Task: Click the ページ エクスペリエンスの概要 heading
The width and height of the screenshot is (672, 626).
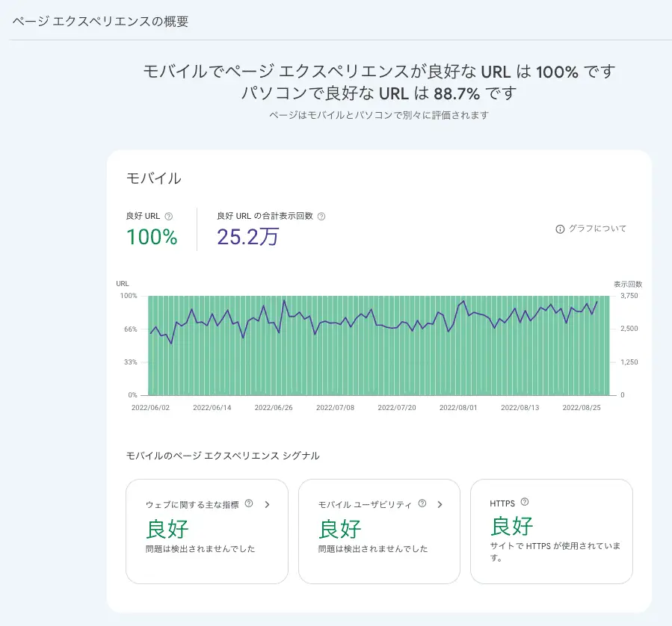Action: pos(101,22)
